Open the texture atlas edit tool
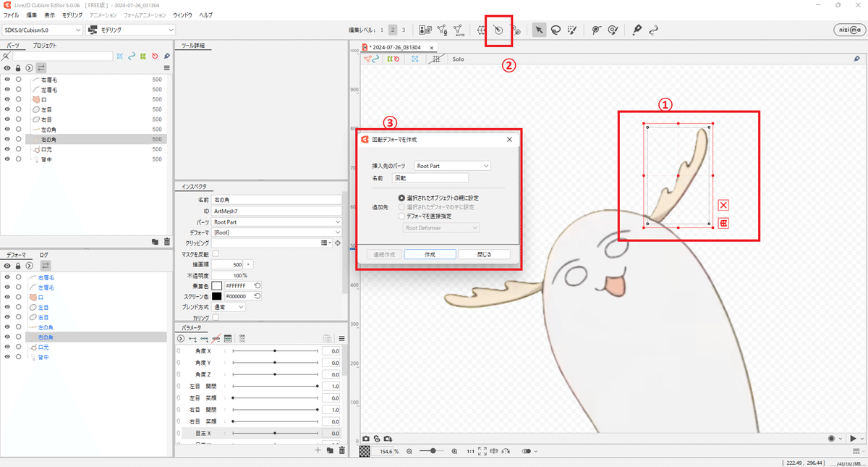 425,30
